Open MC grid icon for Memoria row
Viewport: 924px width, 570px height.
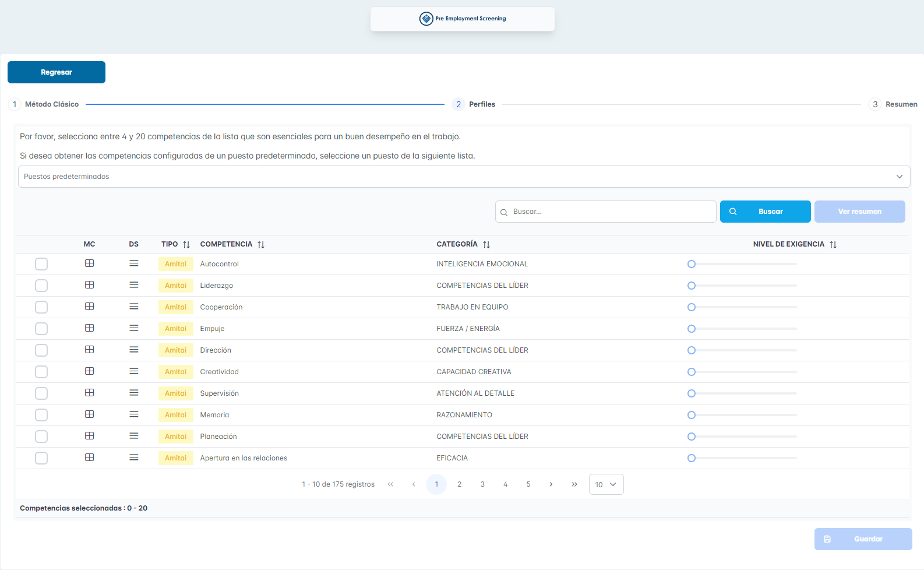(x=89, y=414)
